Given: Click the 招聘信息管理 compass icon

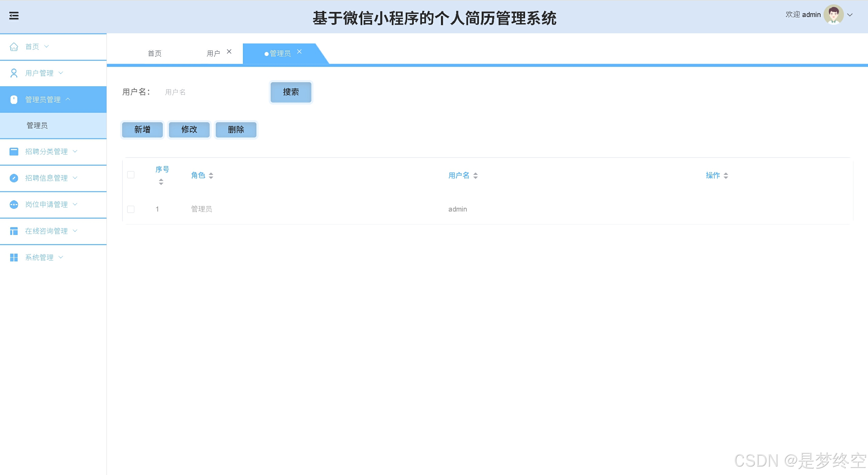Looking at the screenshot, I should [x=14, y=178].
